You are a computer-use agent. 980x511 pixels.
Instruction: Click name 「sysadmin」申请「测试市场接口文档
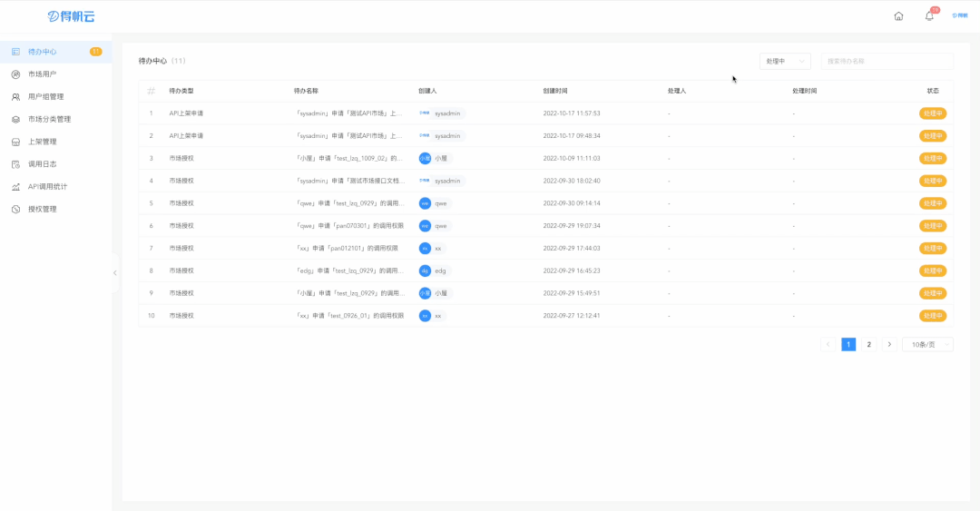(349, 181)
